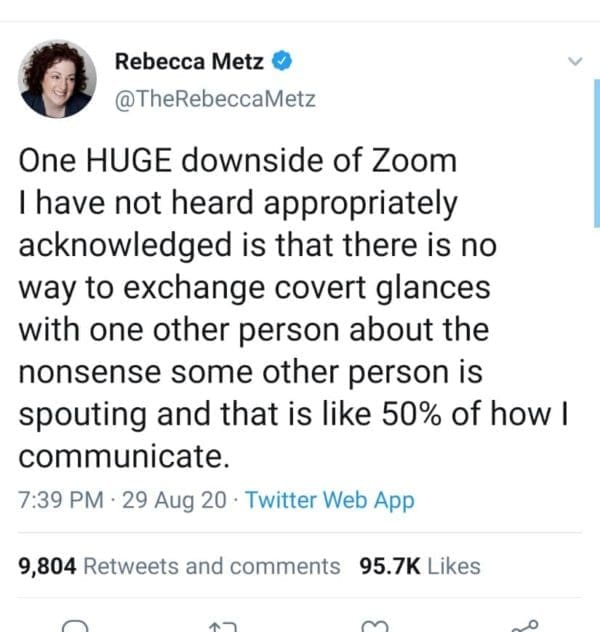Click the "Retweets and comments" label
Image resolution: width=600 pixels, height=632 pixels.
pos(212,566)
